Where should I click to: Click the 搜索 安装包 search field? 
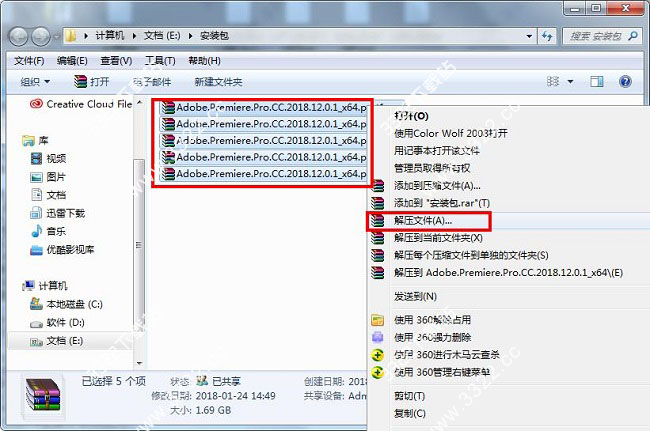point(596,36)
